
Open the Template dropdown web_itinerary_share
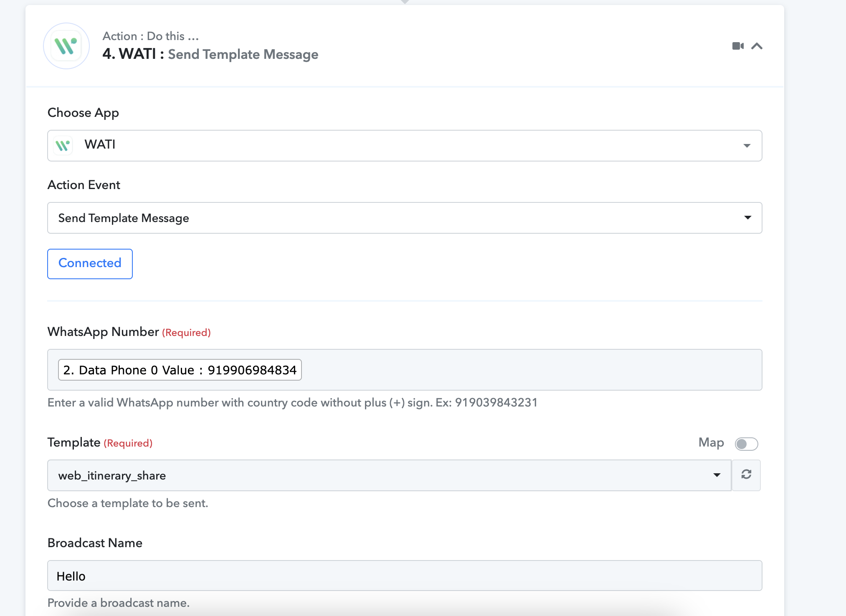click(389, 475)
